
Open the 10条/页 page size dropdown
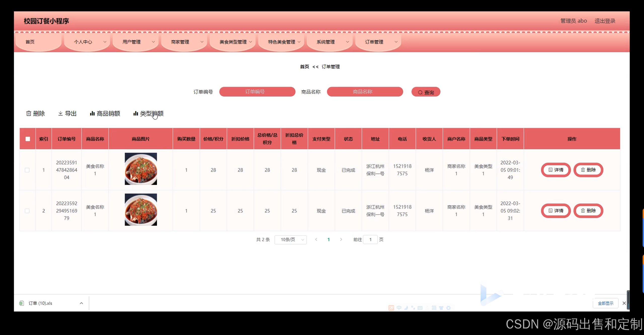tap(291, 240)
